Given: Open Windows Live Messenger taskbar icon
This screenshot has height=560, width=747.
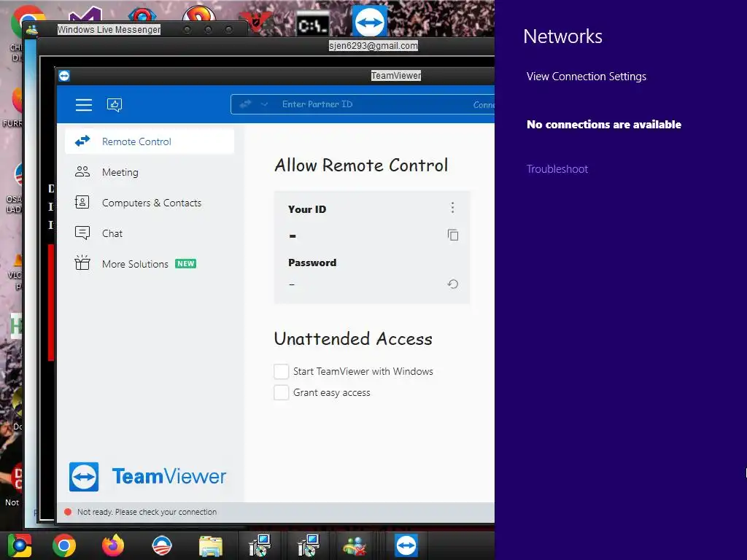Looking at the screenshot, I should (355, 546).
